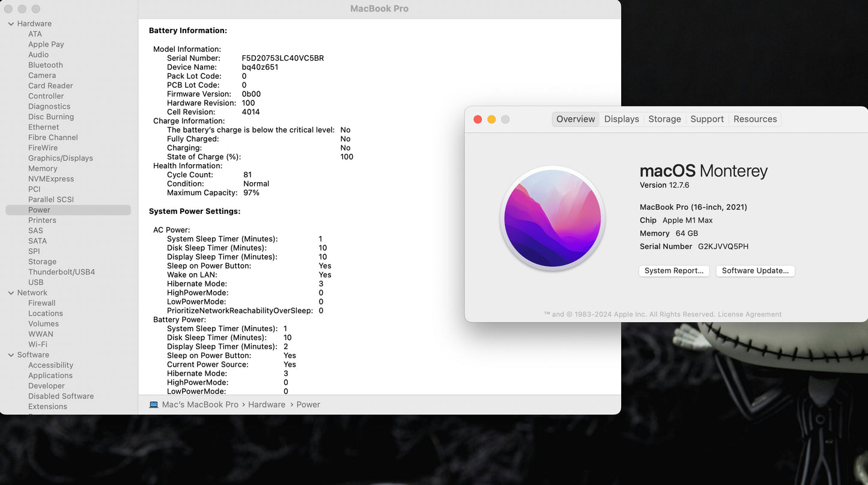Click the Maximum Capacity 97% value
868x485 pixels.
coord(251,193)
